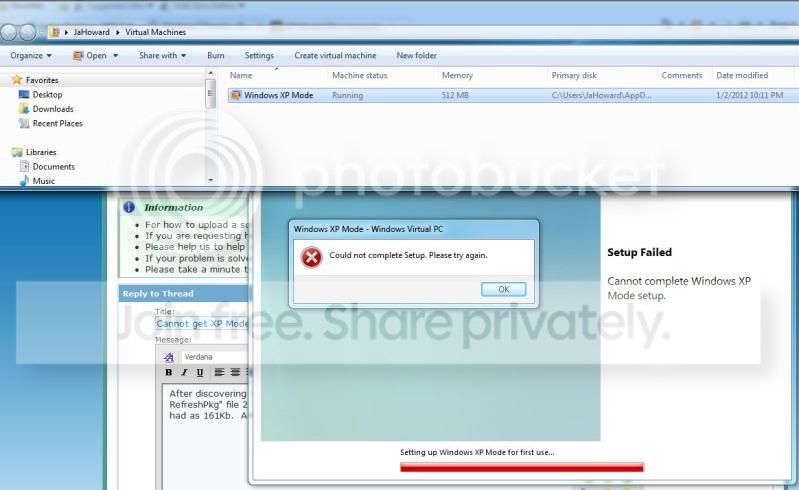This screenshot has width=799, height=490.
Task: Click the Music note icon
Action: tap(24, 180)
